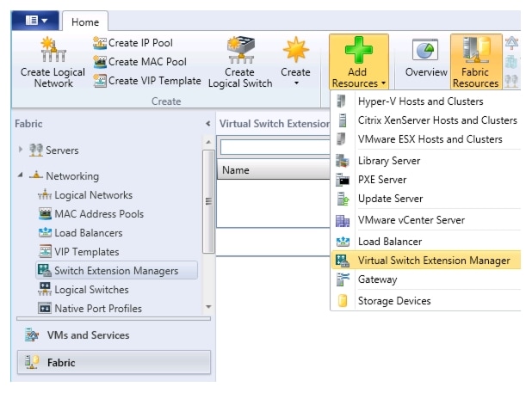This screenshot has width=532, height=393.
Task: Switch to the Home ribbon tab
Action: (x=84, y=21)
